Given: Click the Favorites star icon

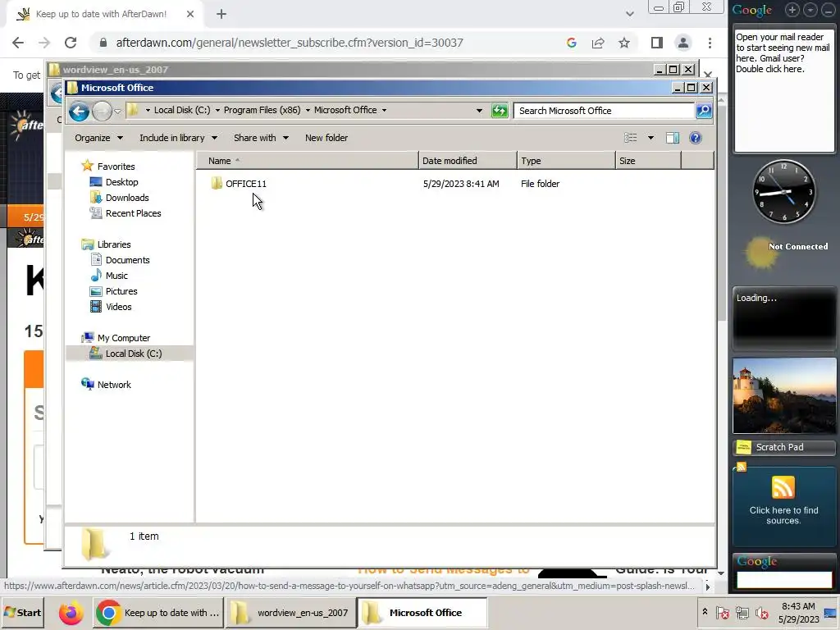Looking at the screenshot, I should pyautogui.click(x=87, y=166).
